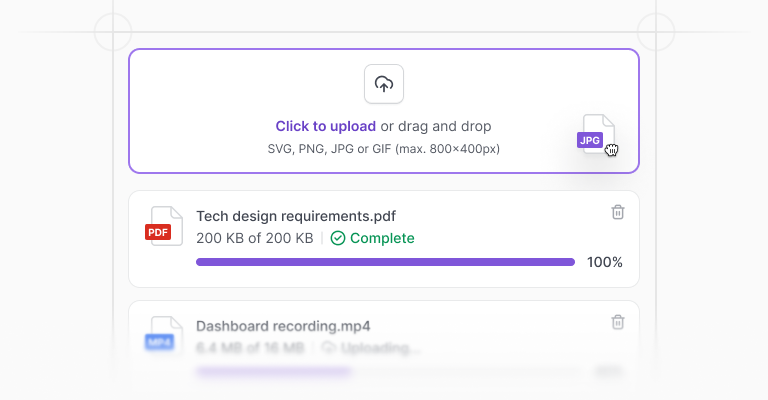
Task: Click the uploading cloud status icon
Action: point(329,348)
